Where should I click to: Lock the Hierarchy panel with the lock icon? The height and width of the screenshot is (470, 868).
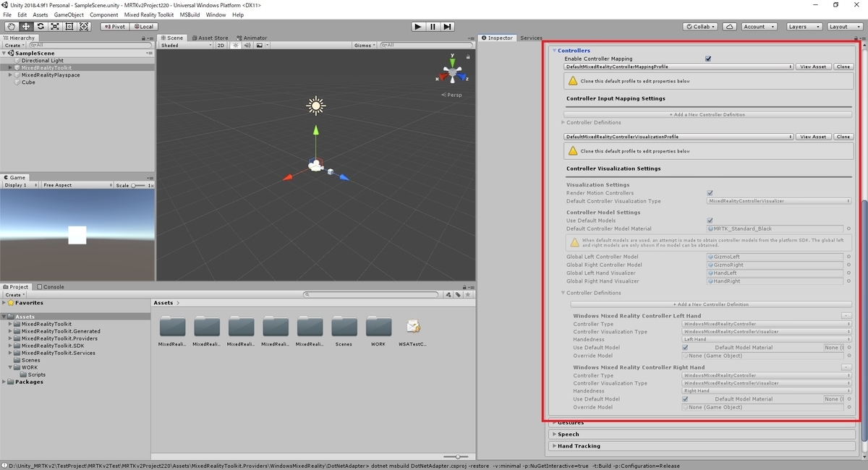pyautogui.click(x=143, y=38)
